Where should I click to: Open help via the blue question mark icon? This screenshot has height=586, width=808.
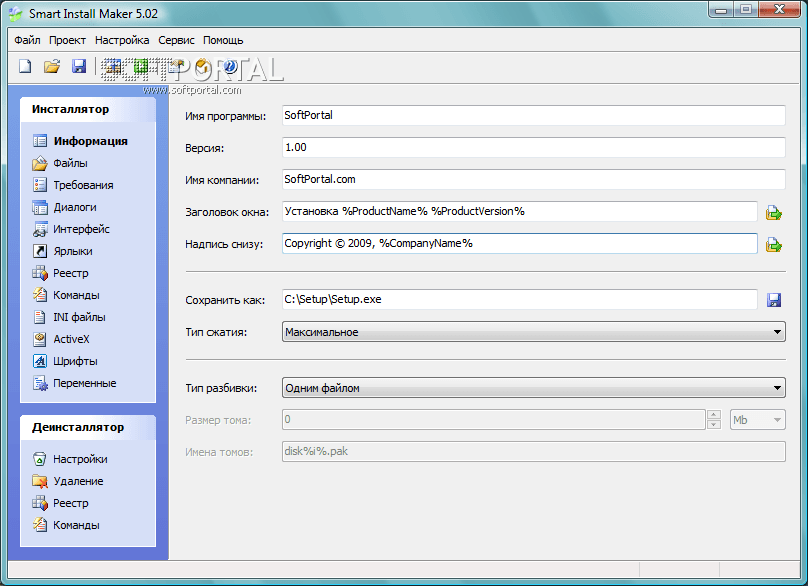tap(230, 66)
